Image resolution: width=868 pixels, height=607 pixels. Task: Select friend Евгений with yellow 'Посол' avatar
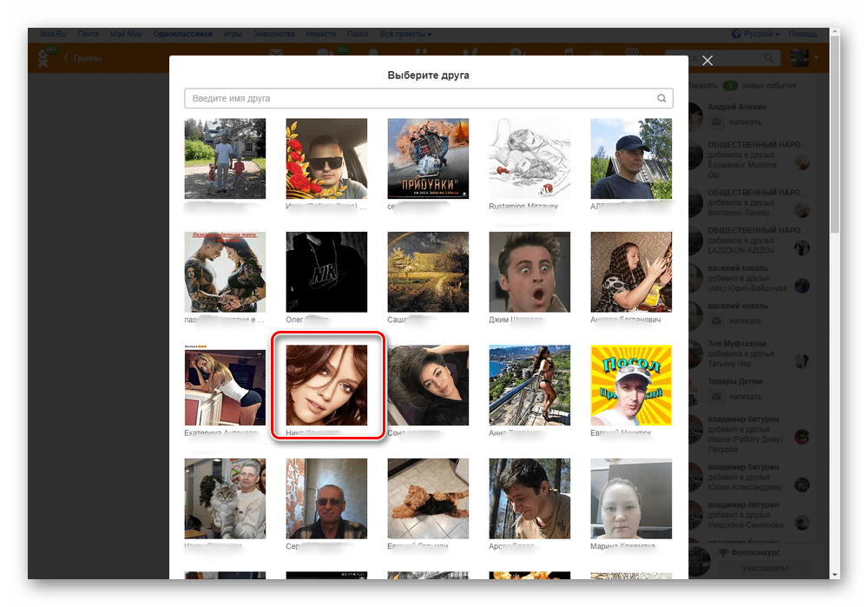tap(631, 386)
